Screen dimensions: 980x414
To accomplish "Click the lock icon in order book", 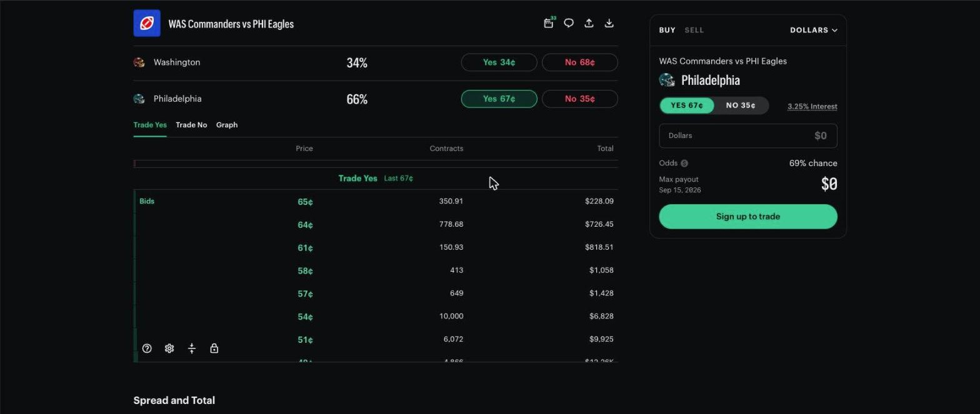I will [x=214, y=348].
